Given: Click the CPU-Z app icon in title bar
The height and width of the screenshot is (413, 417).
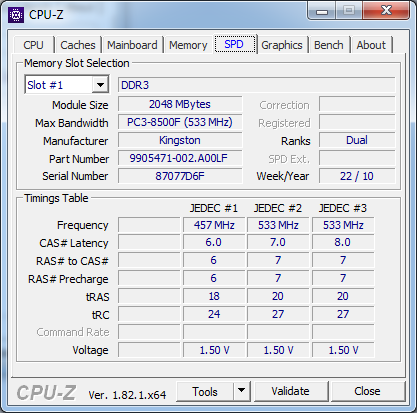Looking at the screenshot, I should [16, 15].
